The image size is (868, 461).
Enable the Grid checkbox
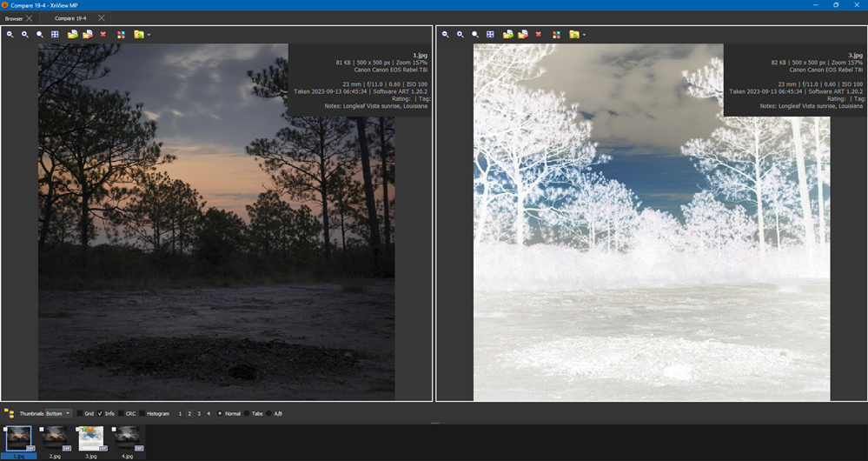(80, 413)
